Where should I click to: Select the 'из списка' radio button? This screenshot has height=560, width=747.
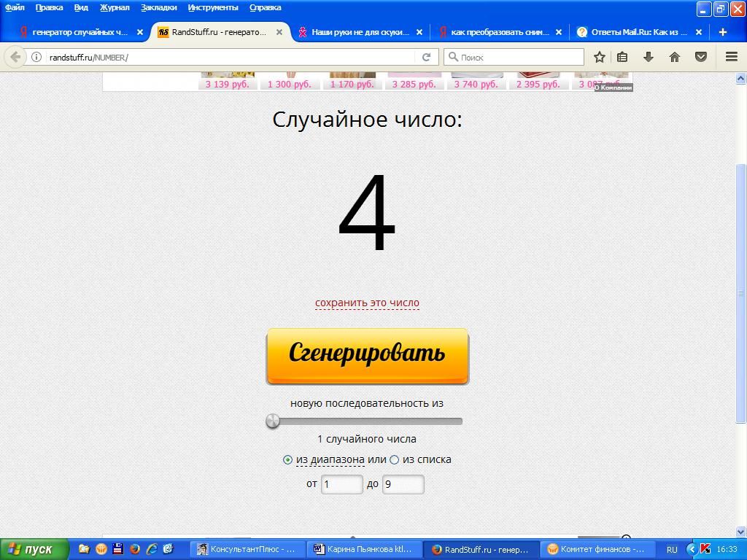(395, 460)
